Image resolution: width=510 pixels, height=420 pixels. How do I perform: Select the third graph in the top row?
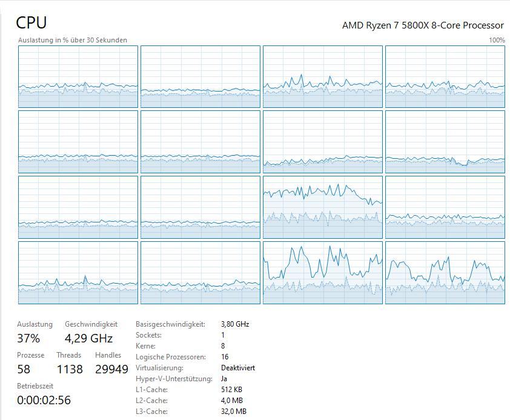(322, 76)
